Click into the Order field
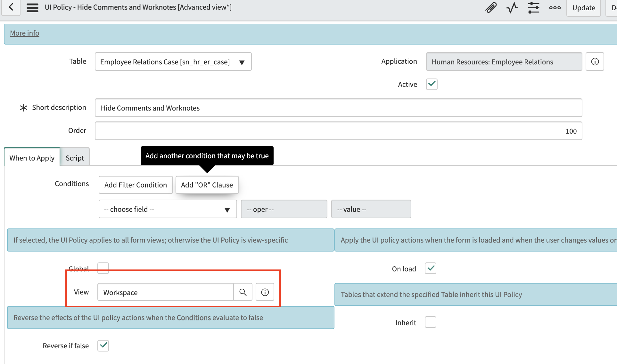The image size is (617, 364). [x=338, y=131]
